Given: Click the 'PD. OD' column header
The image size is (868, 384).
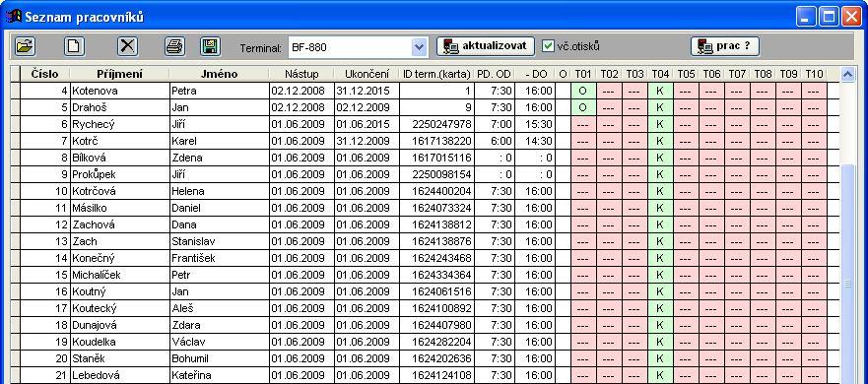Looking at the screenshot, I should [495, 74].
